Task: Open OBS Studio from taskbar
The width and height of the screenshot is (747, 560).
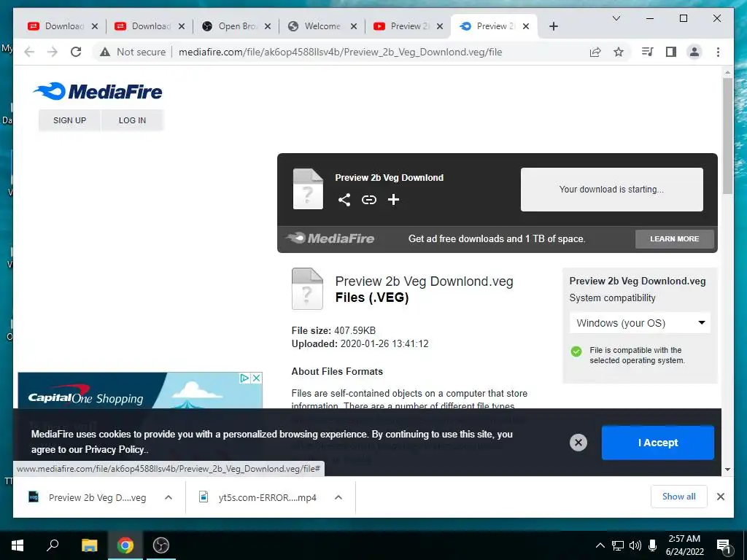Action: pos(161,545)
